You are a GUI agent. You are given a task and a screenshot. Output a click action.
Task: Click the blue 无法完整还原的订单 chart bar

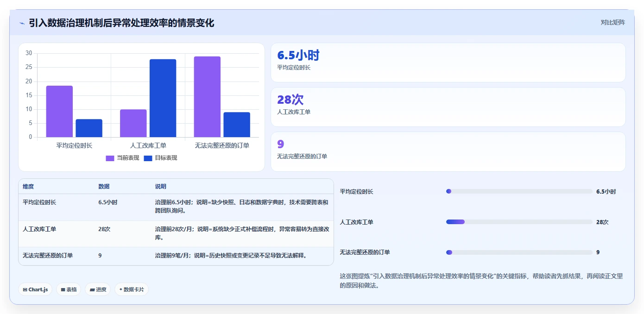pos(237,125)
